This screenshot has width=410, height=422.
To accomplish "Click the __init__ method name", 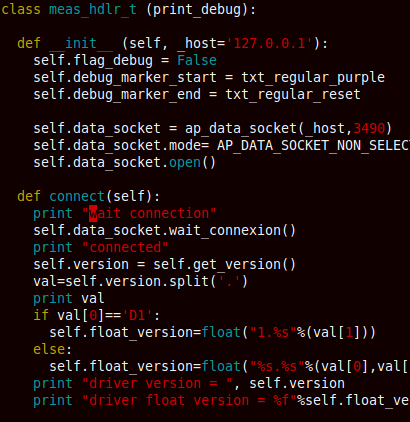I will point(81,43).
